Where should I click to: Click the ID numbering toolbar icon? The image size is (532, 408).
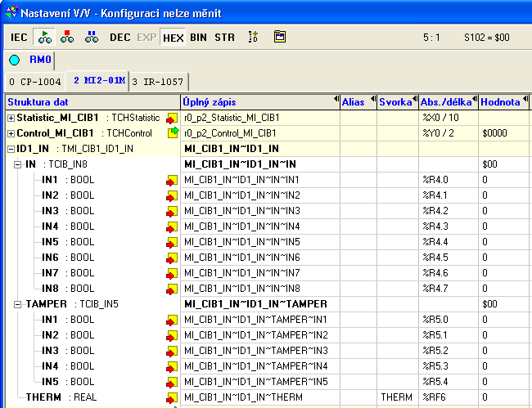[253, 37]
